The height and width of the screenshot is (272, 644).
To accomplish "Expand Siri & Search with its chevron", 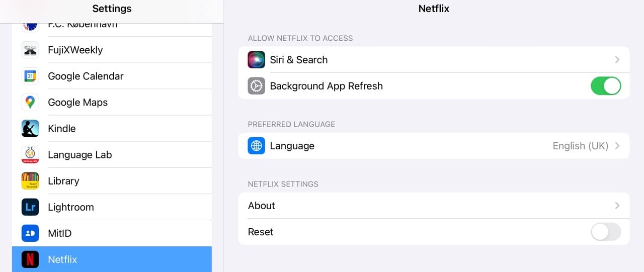I will point(617,60).
